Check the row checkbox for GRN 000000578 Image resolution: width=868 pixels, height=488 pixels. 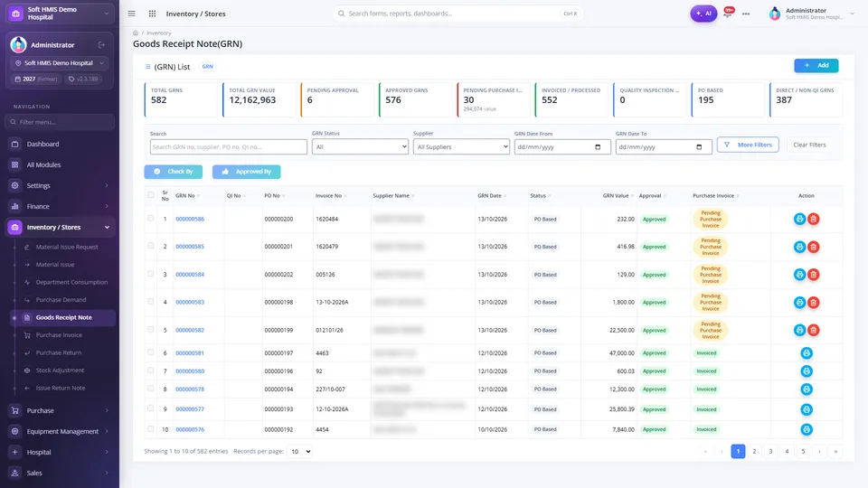(151, 389)
